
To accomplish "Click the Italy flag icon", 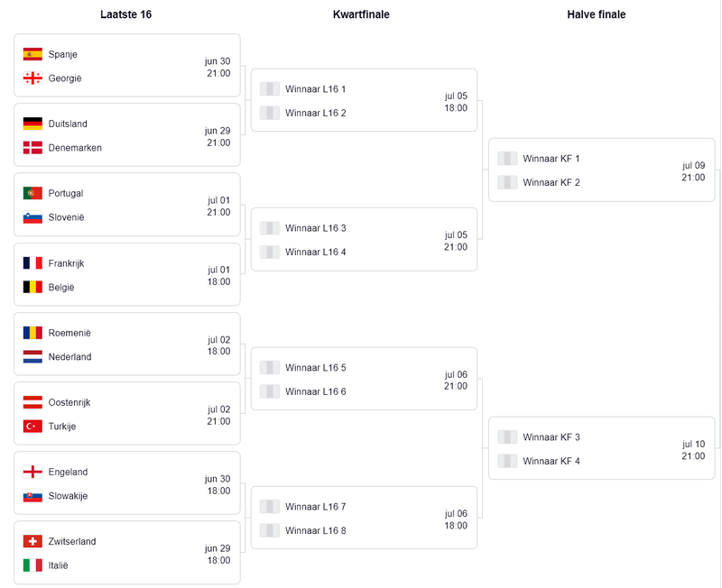I will click(x=32, y=565).
